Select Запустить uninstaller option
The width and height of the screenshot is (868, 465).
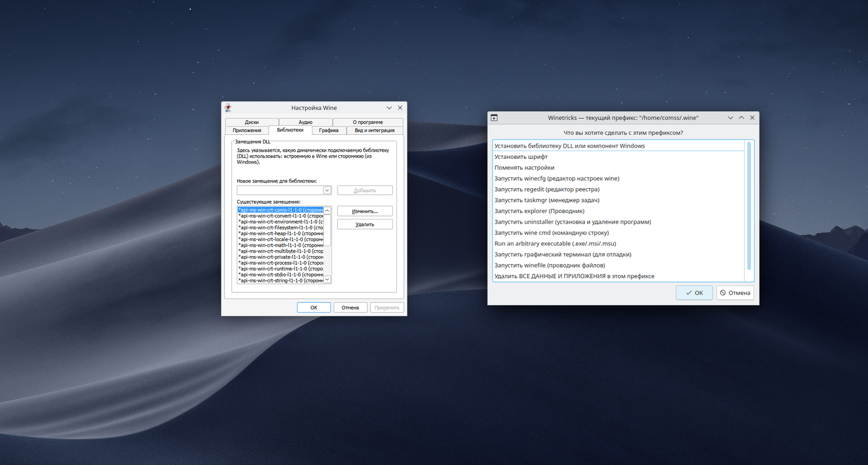[x=619, y=222]
